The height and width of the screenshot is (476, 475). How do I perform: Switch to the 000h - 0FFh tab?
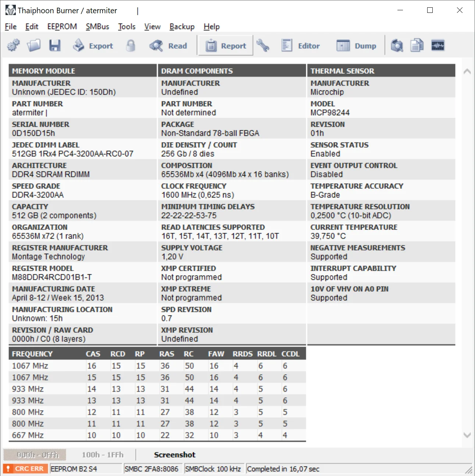point(35,455)
